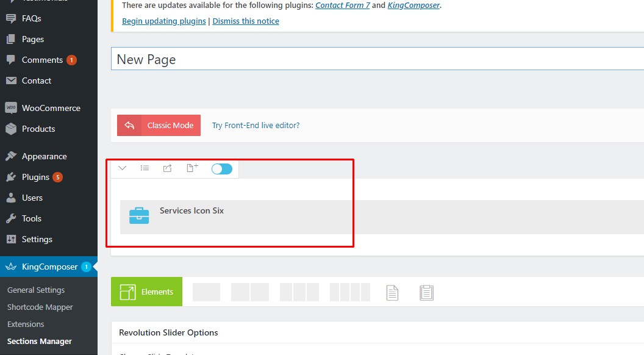Click the export row share icon
The image size is (644, 355).
pyautogui.click(x=167, y=168)
